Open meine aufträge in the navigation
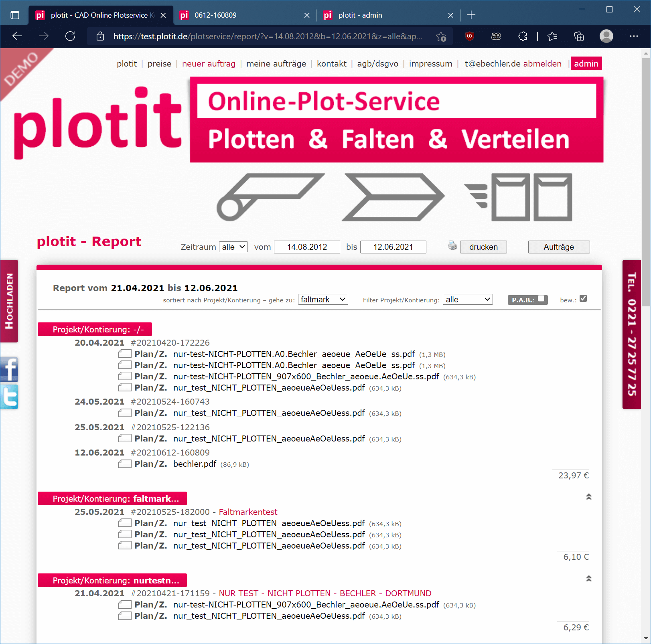 click(276, 63)
